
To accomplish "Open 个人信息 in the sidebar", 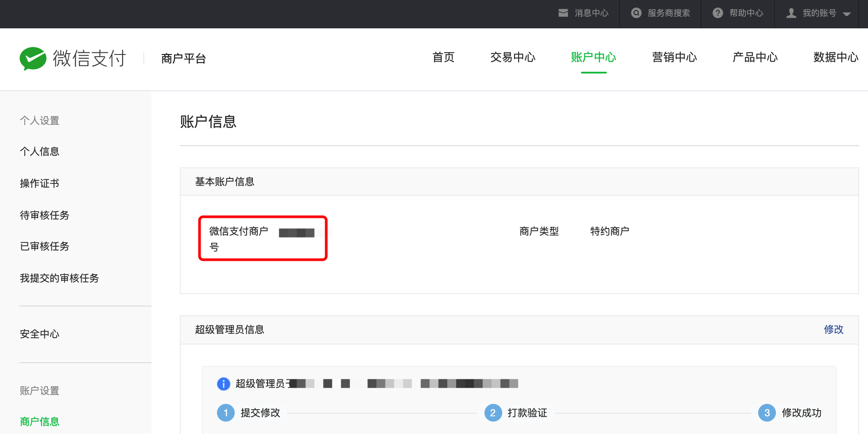I will pyautogui.click(x=39, y=151).
